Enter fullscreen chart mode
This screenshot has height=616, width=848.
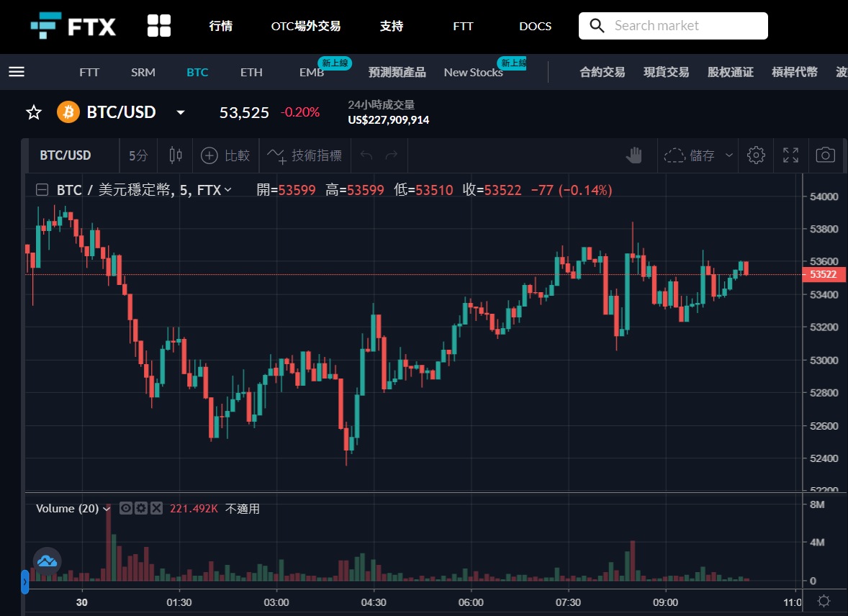tap(790, 155)
